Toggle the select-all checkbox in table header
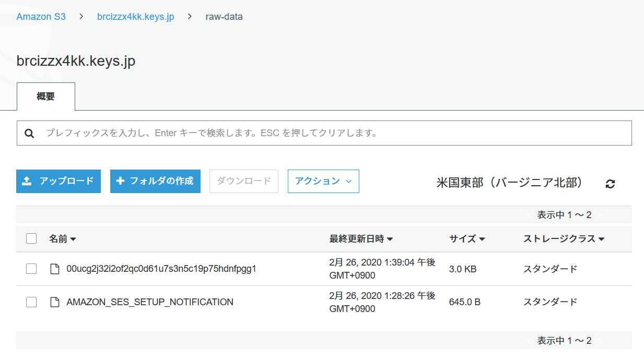The image size is (644, 360). [x=31, y=238]
